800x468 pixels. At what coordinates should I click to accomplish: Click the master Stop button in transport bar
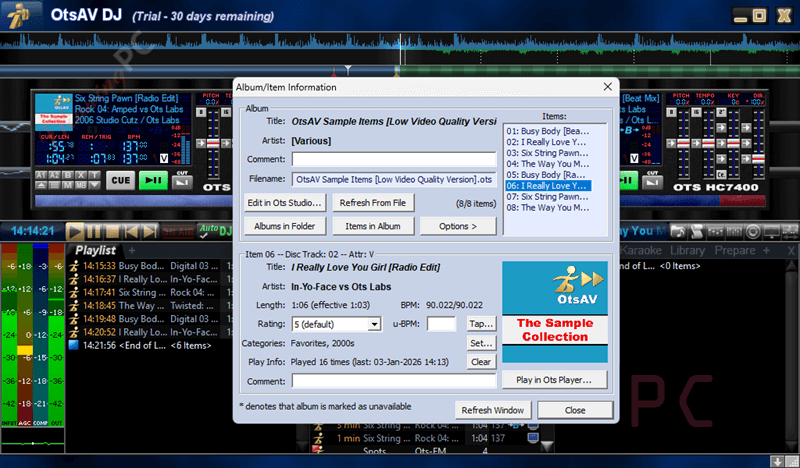[112, 232]
